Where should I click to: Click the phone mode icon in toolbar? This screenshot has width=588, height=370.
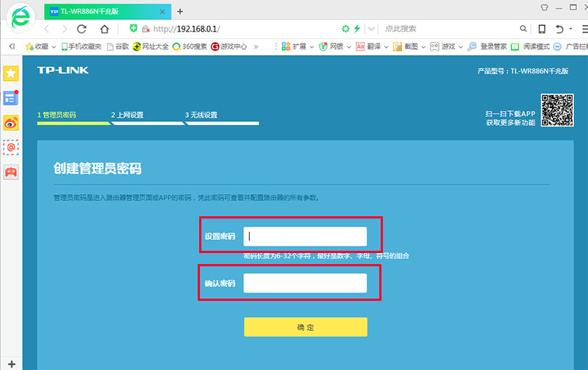(542, 29)
